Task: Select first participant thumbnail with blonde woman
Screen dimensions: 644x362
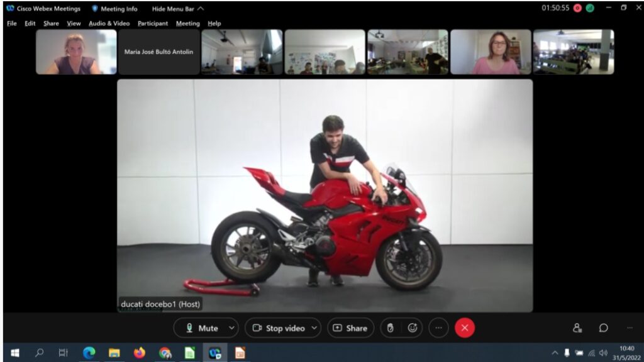Action: tap(76, 52)
